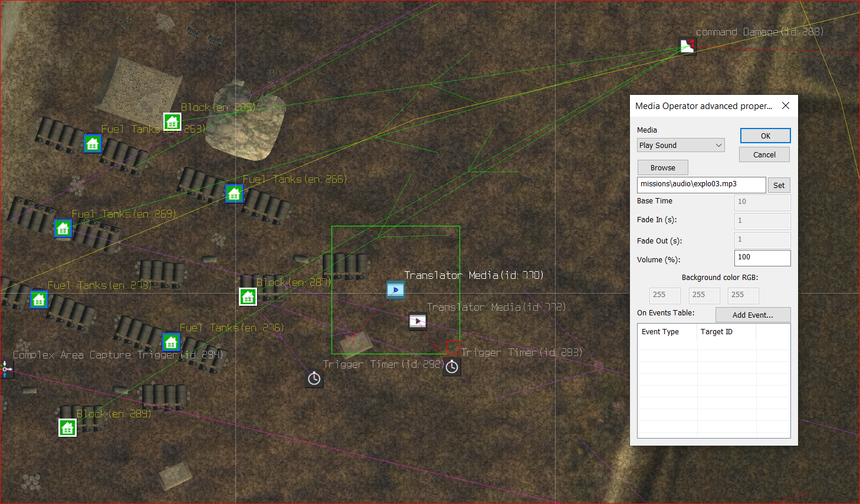Viewport: 860px width, 504px height.
Task: Select the Block (en: 285) building icon
Action: pyautogui.click(x=172, y=122)
